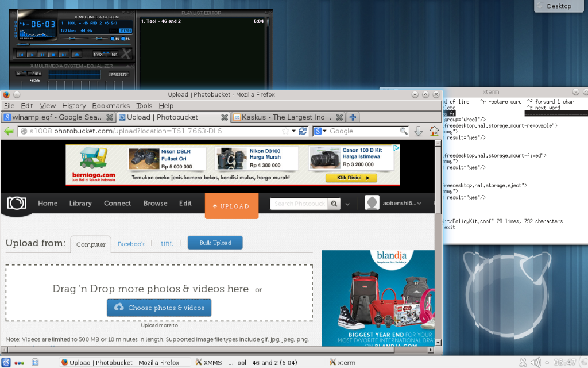The width and height of the screenshot is (588, 368).
Task: Open the aoitenshi6 user account dropdown
Action: [402, 203]
